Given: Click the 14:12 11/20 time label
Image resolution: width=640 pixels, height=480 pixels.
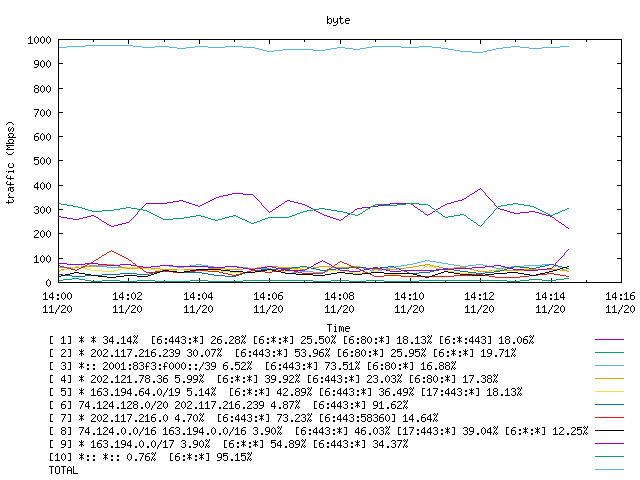Looking at the screenshot, I should click(479, 302).
